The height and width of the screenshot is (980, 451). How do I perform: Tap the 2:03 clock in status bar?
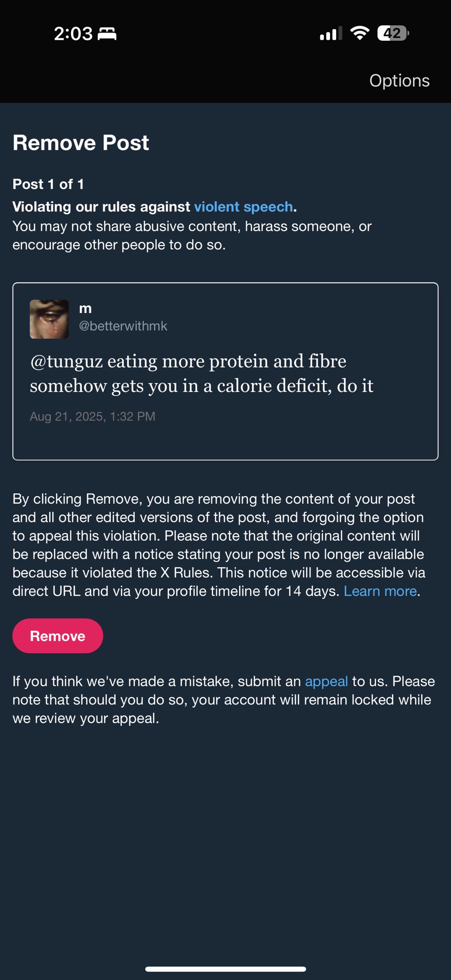click(73, 33)
